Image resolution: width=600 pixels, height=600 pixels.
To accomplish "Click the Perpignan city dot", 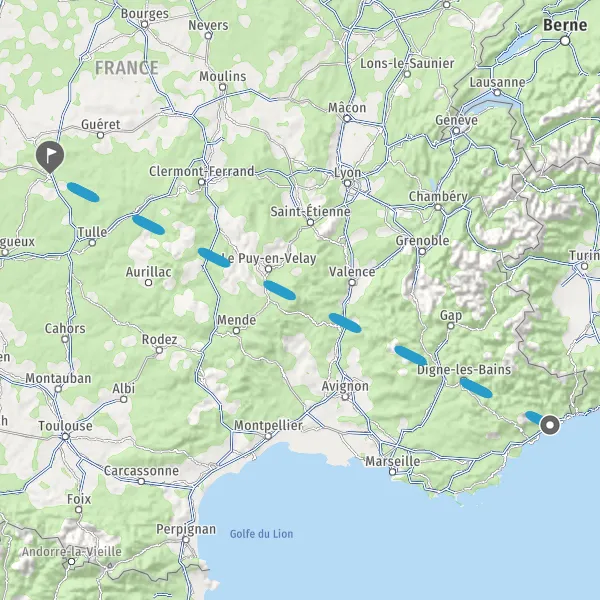I will [x=186, y=540].
